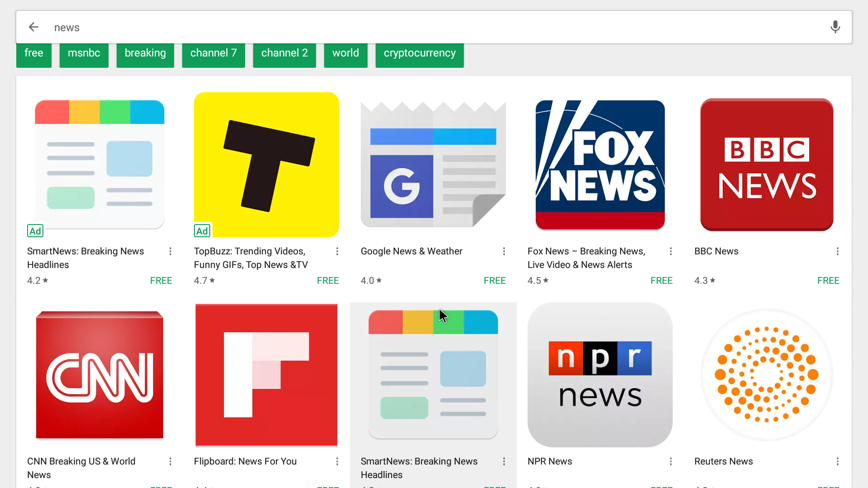Click 'Flipboard: News For You' title
The height and width of the screenshot is (488, 868).
245,461
